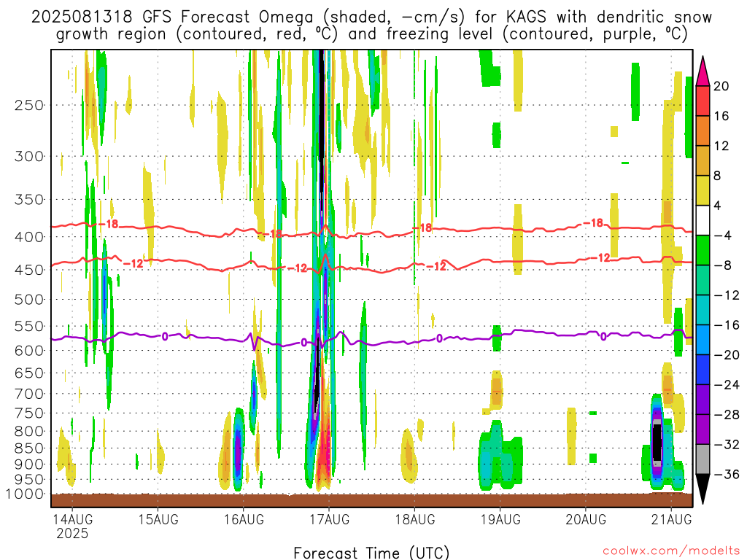Pick the light blue colorbar segment between -16 and -20
Viewport: 747px width, 560px height.
[x=703, y=340]
